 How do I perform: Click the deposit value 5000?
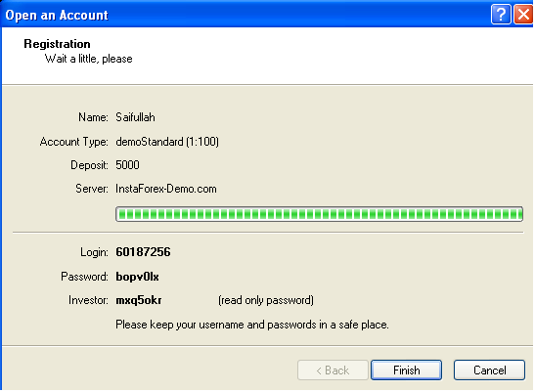pyautogui.click(x=127, y=165)
